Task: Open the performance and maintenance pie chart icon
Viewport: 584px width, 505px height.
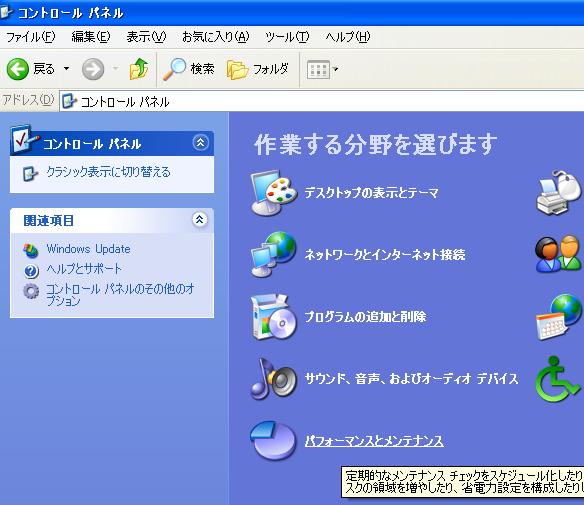Action: pyautogui.click(x=274, y=441)
